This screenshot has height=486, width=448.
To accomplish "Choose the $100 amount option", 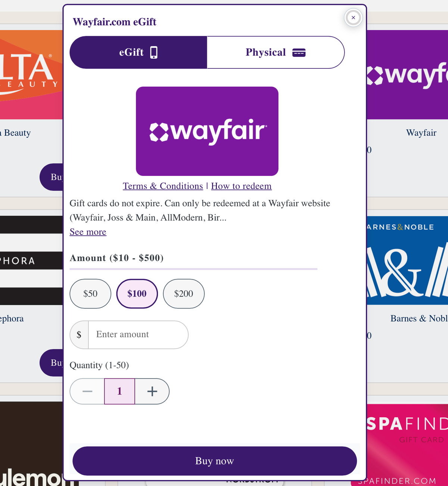I will tap(137, 294).
